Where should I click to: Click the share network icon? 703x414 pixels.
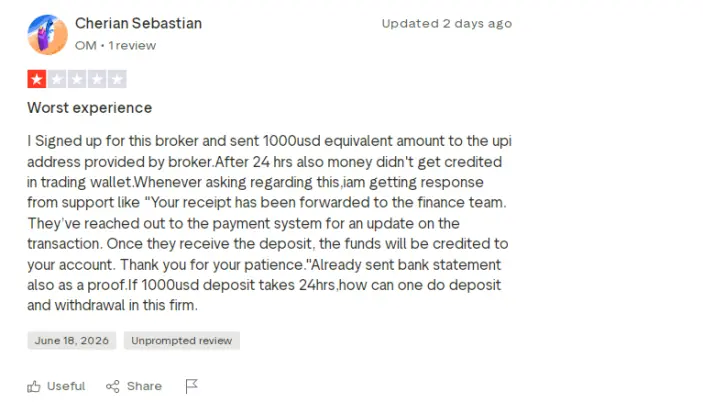coord(113,386)
